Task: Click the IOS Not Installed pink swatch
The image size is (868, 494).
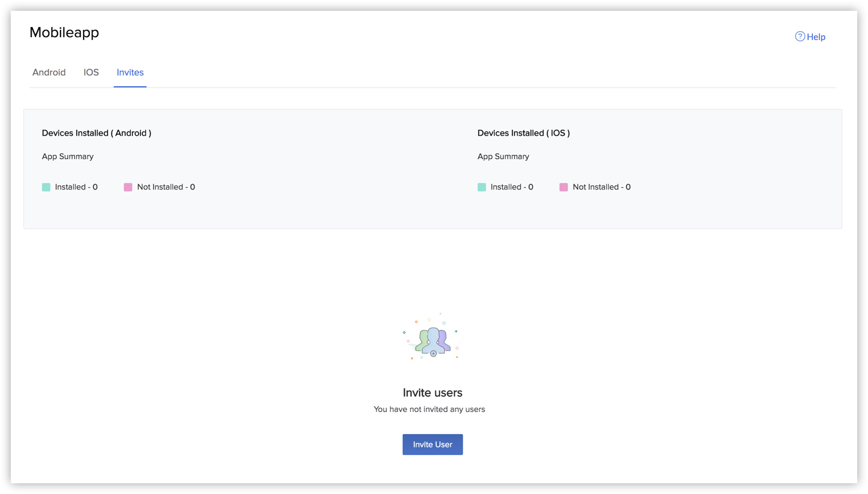Action: coord(564,187)
